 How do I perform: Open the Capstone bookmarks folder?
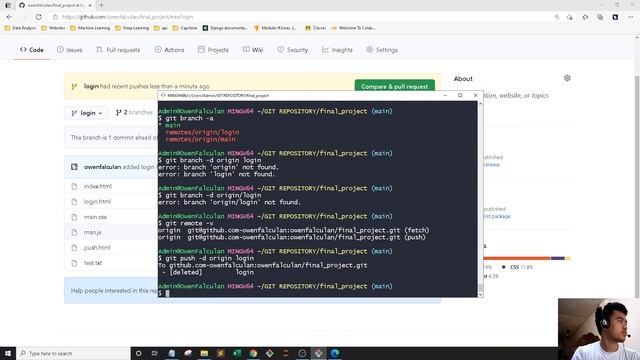point(185,28)
